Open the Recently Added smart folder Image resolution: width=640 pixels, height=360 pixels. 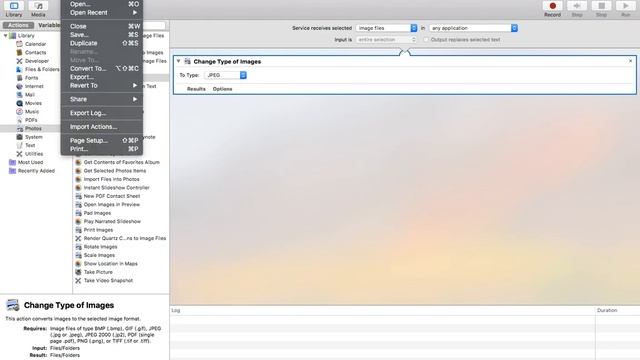click(x=36, y=171)
